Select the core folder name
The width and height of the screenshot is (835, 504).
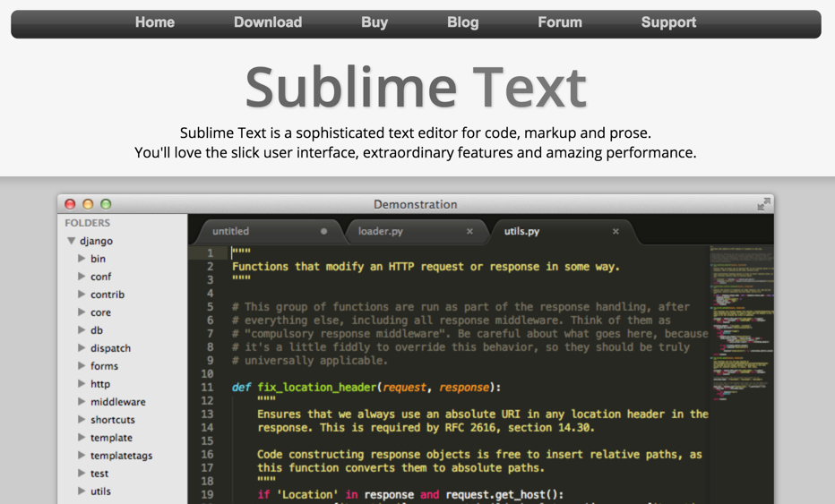[100, 312]
